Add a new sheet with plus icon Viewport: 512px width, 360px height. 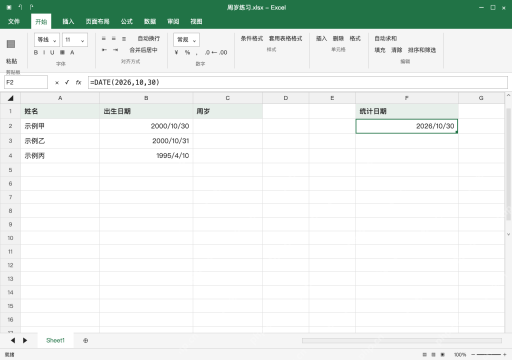pos(86,341)
